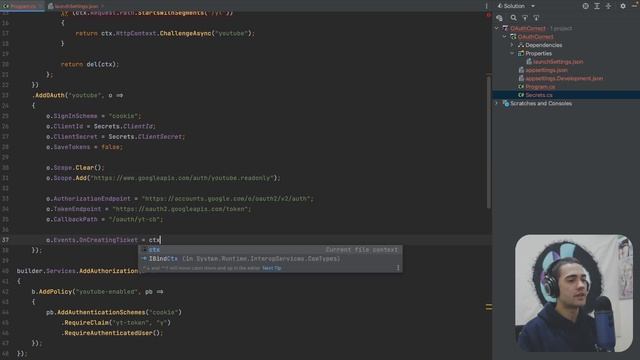This screenshot has height=360, width=640.
Task: Click the AuthorizationEndpoint property text
Action: click(x=92, y=199)
